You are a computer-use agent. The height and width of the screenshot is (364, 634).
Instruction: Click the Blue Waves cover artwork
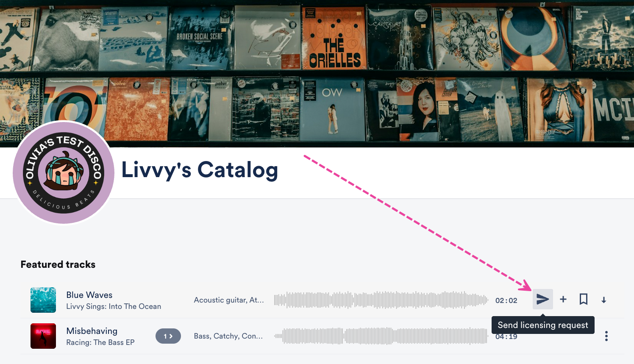pos(43,300)
